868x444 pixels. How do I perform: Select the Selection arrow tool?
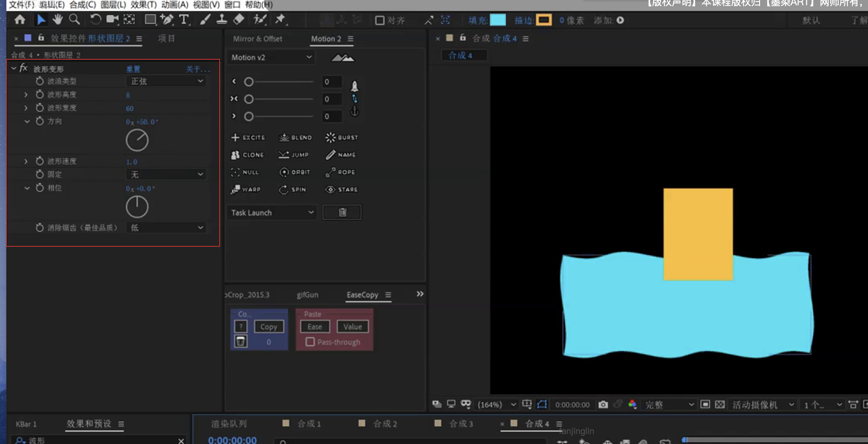click(41, 19)
